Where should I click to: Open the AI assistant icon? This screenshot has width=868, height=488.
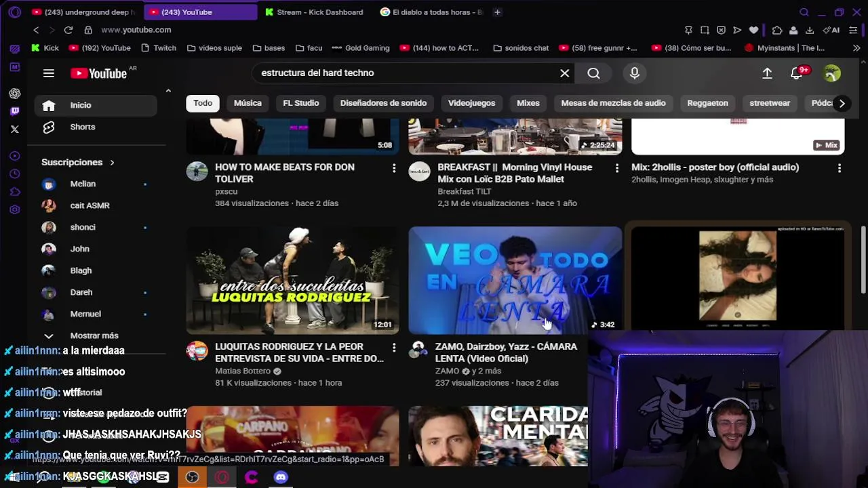(831, 30)
